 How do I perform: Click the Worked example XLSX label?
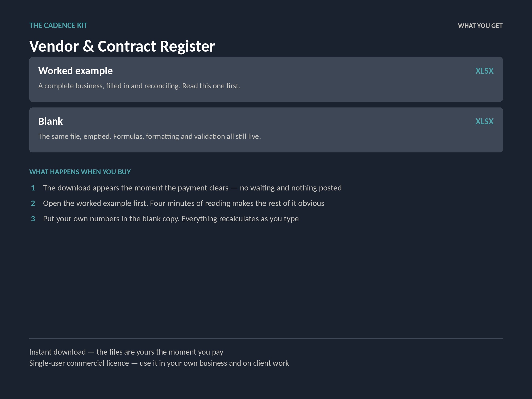484,71
